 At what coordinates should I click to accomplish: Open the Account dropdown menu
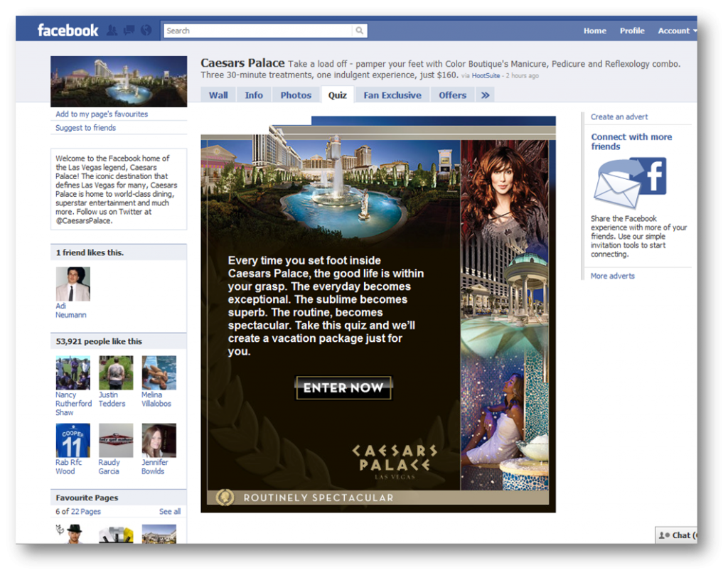click(677, 31)
